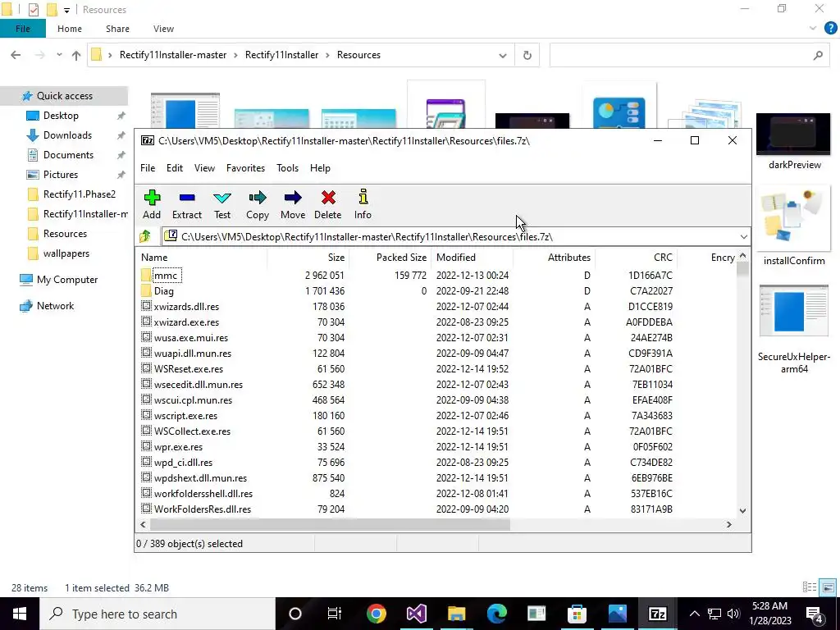This screenshot has height=630, width=840.
Task: Open Explorer recent locations dropdown
Action: [59, 55]
